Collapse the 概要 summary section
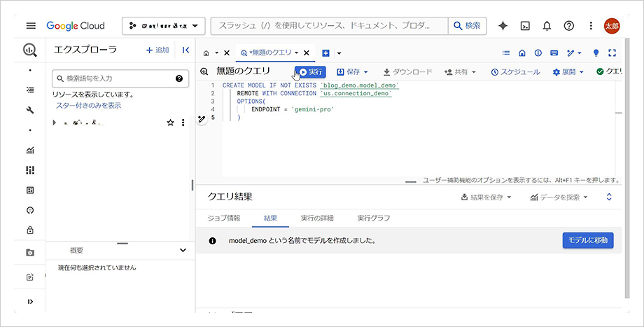The width and height of the screenshot is (644, 327). pyautogui.click(x=183, y=250)
